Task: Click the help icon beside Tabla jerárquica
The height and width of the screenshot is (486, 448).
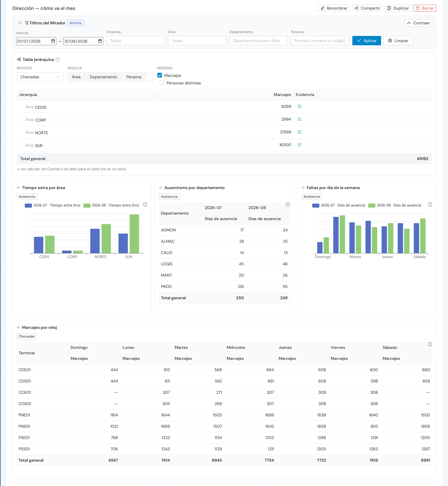Action: [x=58, y=59]
